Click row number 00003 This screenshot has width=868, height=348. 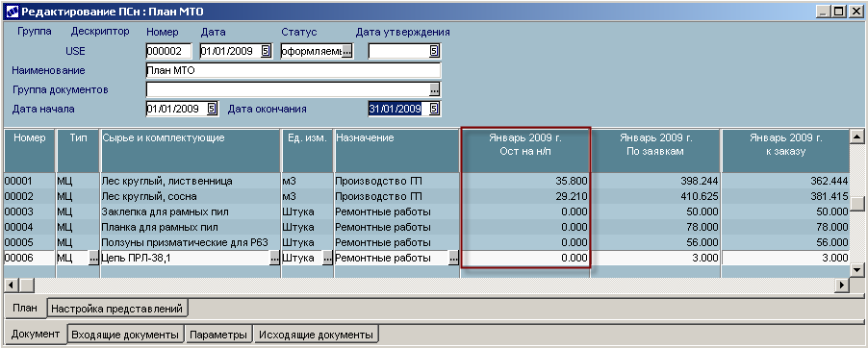(x=19, y=211)
